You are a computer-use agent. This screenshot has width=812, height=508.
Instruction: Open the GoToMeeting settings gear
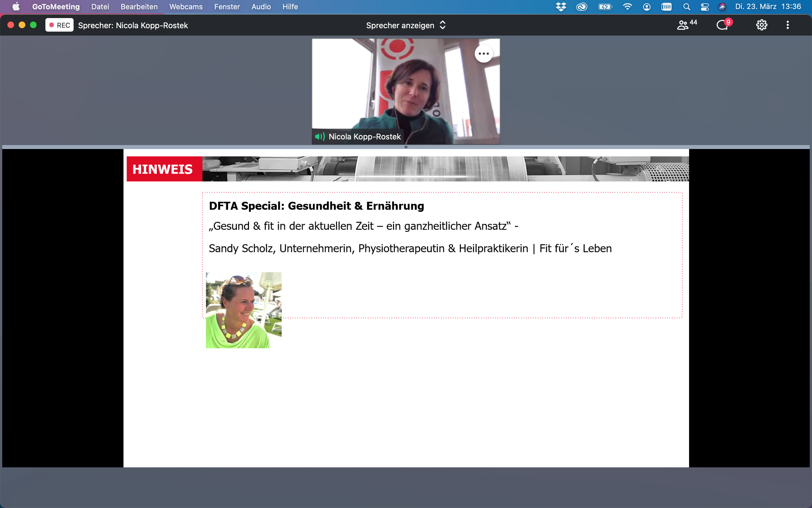(761, 25)
